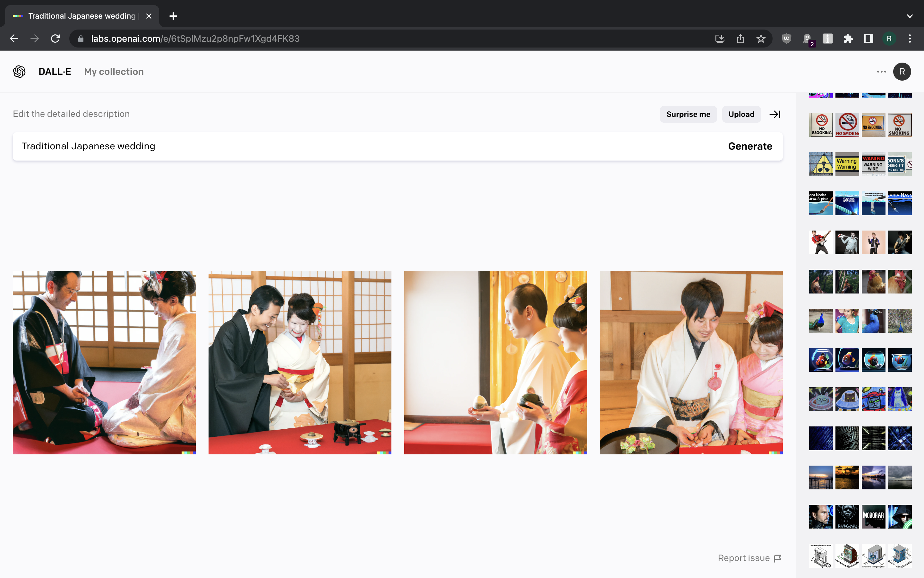The image size is (924, 578).
Task: Open second generated image with tea table
Action: point(300,363)
